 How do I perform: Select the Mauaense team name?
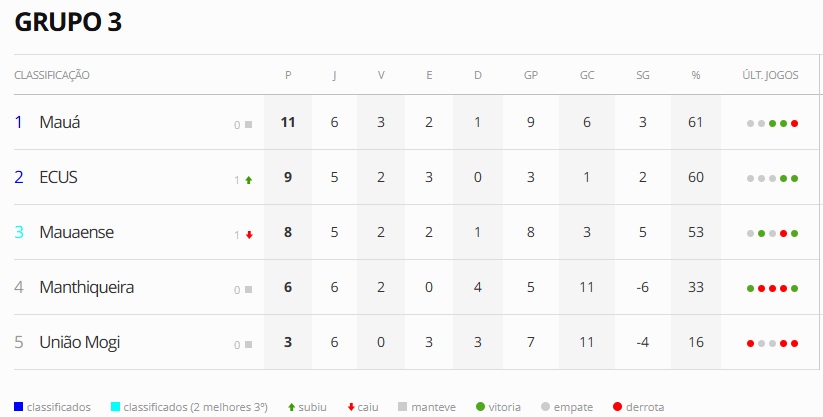click(x=76, y=232)
